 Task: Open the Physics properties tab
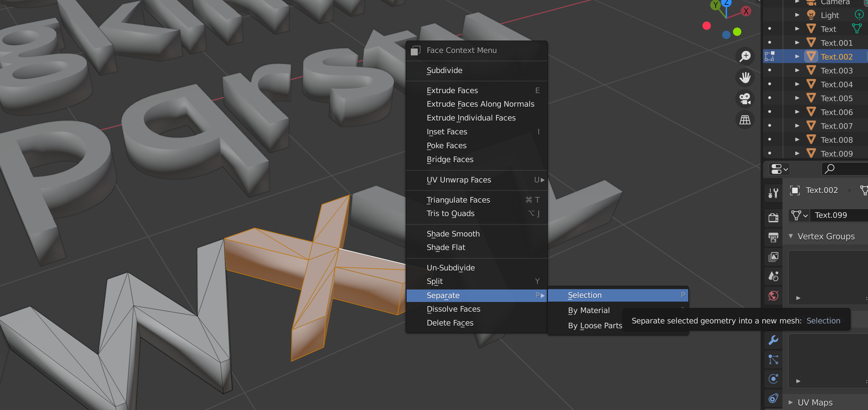[x=773, y=378]
